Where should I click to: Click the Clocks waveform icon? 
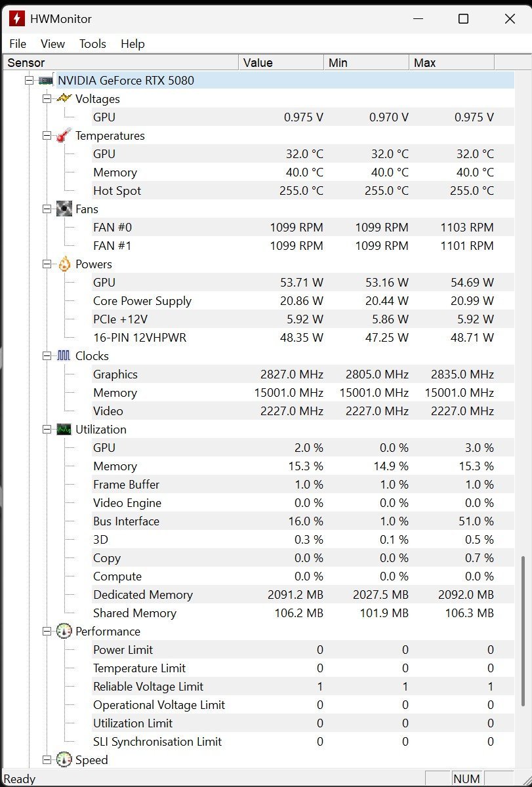(x=64, y=356)
